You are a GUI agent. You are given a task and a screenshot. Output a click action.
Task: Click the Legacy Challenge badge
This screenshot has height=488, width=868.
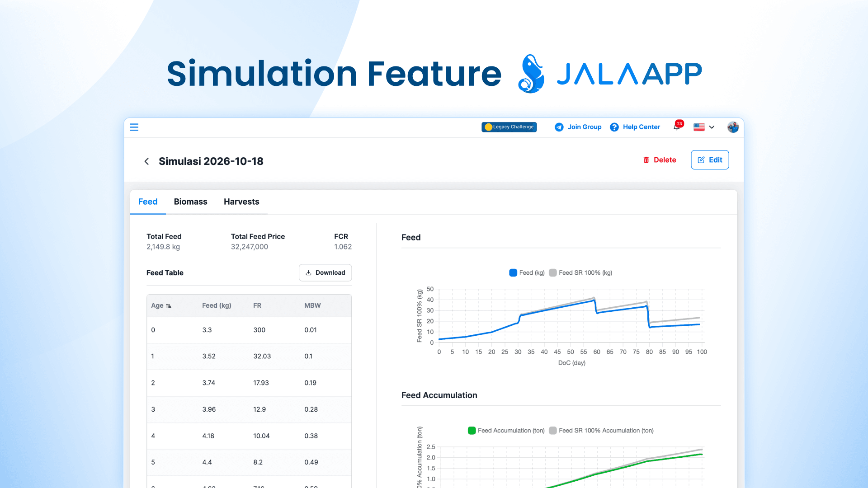click(509, 127)
